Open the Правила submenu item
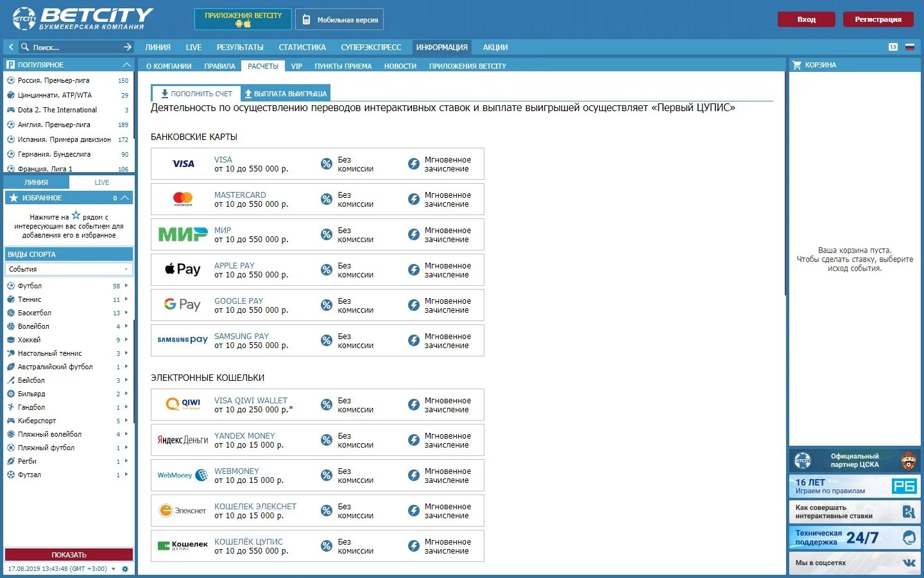The height and width of the screenshot is (578, 924). (219, 66)
